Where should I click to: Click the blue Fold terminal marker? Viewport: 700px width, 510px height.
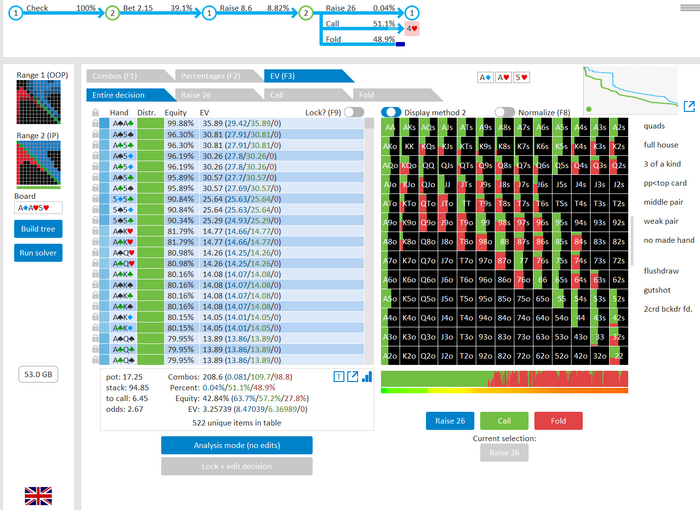[400, 44]
